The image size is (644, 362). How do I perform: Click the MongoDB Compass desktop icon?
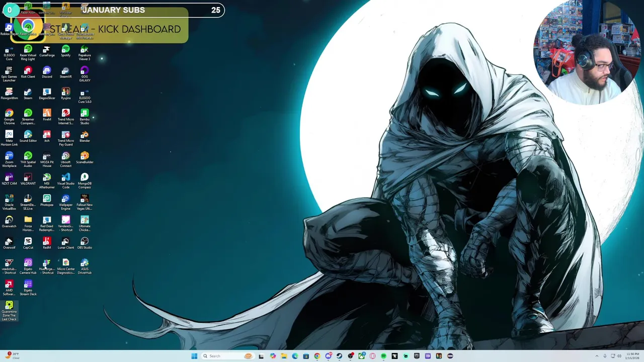point(85,181)
